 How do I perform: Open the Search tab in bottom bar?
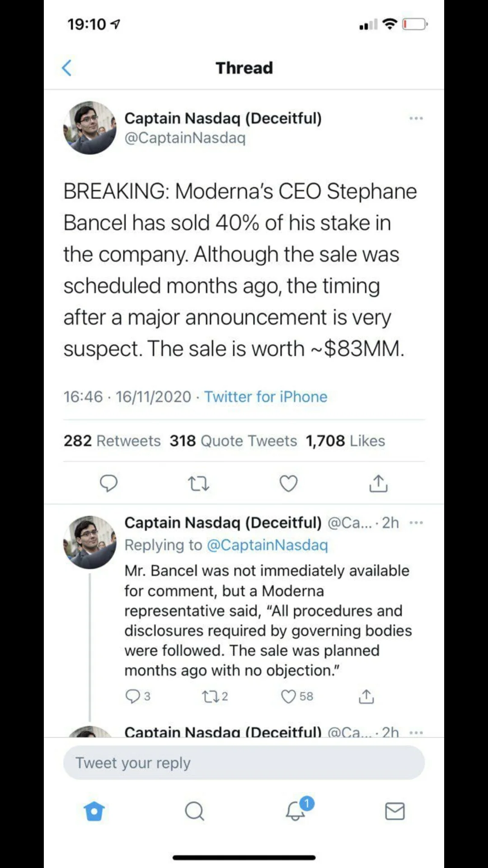point(194,811)
